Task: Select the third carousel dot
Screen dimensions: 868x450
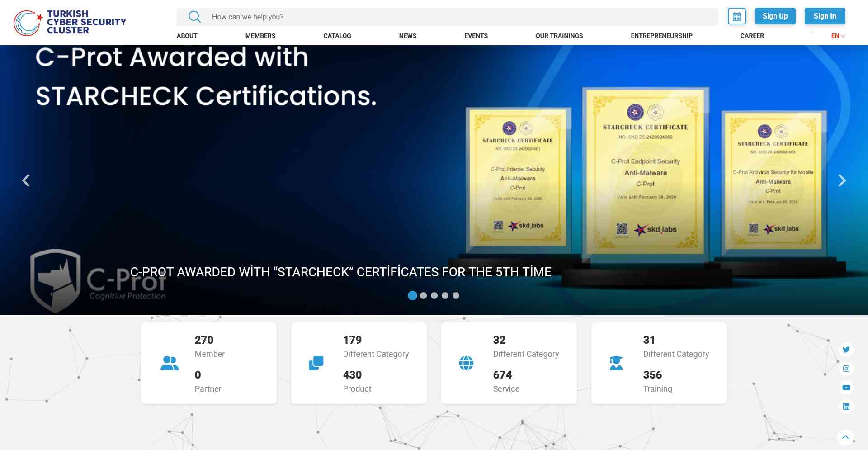Action: pyautogui.click(x=434, y=296)
